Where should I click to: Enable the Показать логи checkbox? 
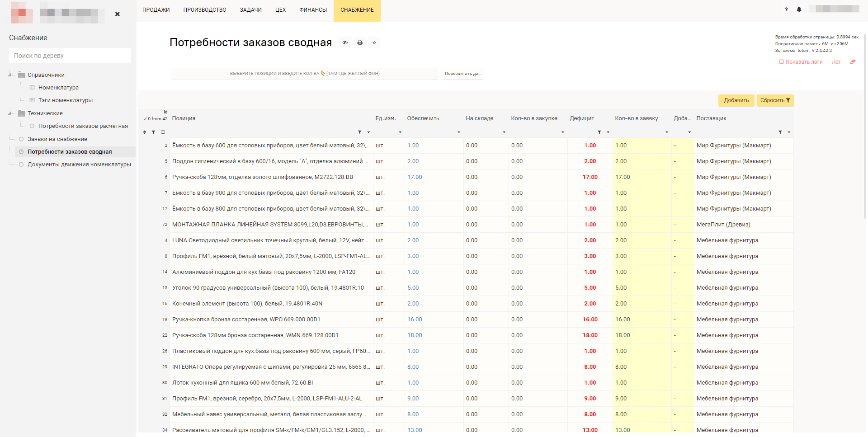[781, 62]
